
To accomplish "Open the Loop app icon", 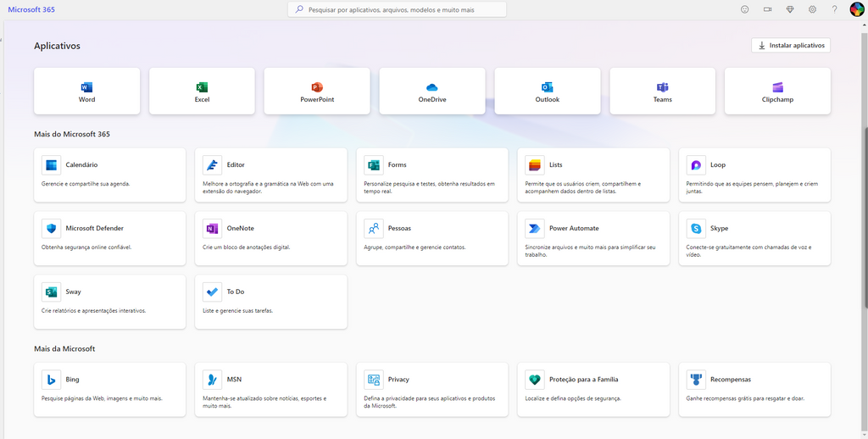I will (x=696, y=165).
